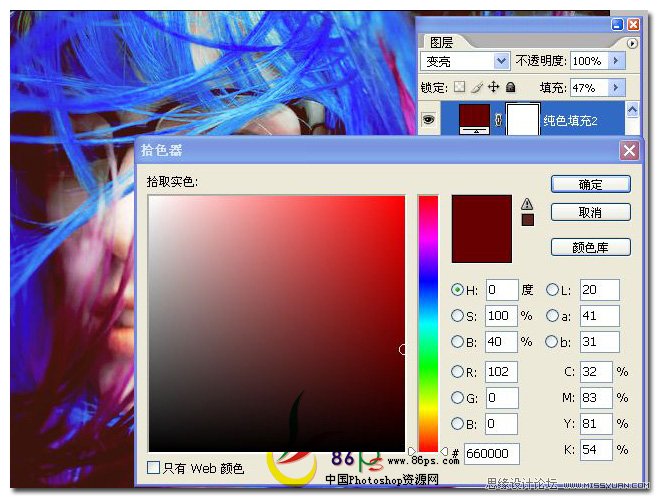Screen dimensions: 660x500
Task: Switch to the 图层 tab
Action: [441, 43]
